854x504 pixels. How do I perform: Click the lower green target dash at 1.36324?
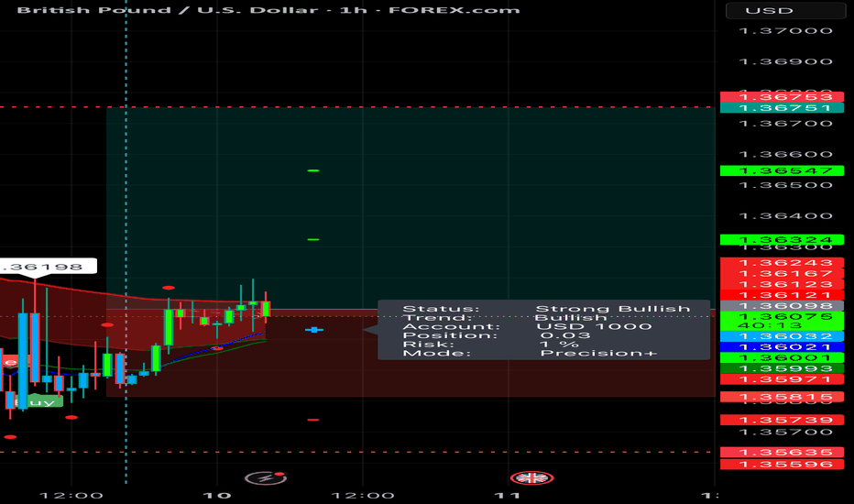[313, 240]
